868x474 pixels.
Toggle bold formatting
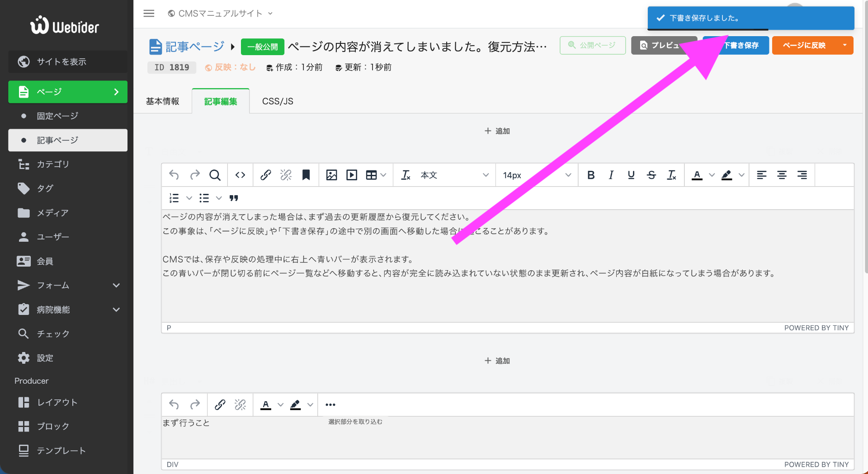(590, 175)
